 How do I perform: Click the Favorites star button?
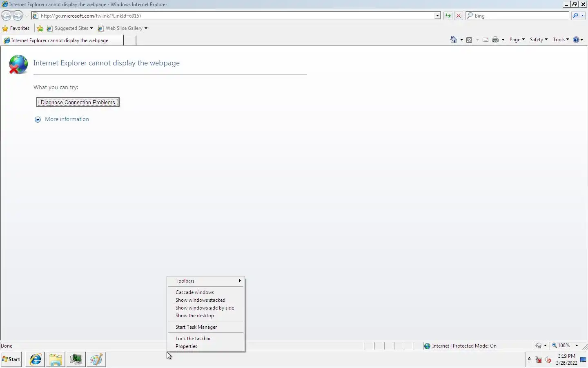[16, 28]
